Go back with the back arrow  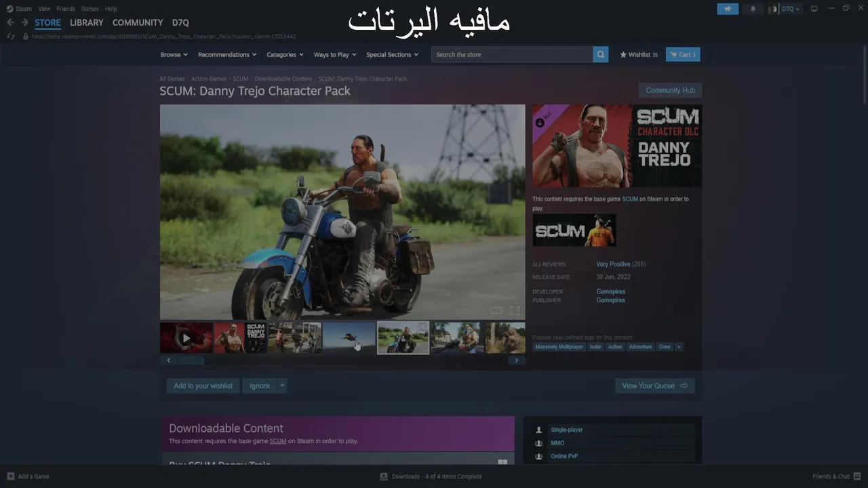coord(10,22)
